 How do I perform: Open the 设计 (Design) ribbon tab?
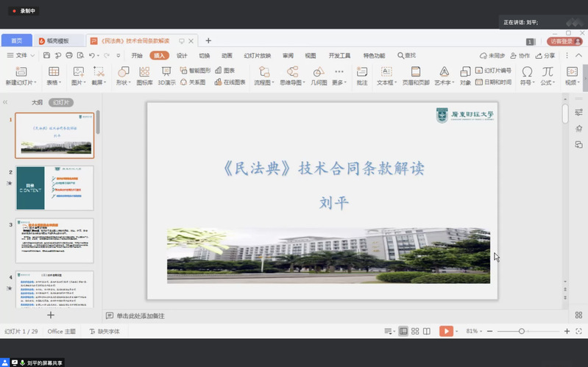(x=182, y=55)
